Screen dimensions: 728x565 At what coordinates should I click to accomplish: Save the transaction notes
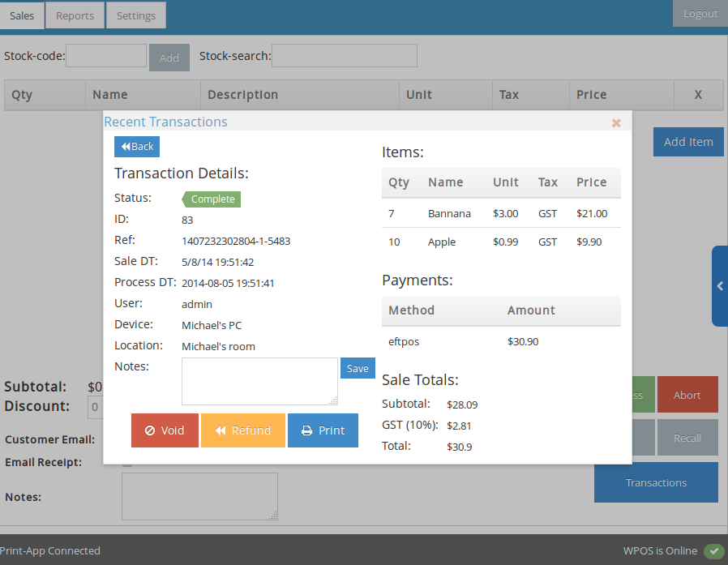358,368
